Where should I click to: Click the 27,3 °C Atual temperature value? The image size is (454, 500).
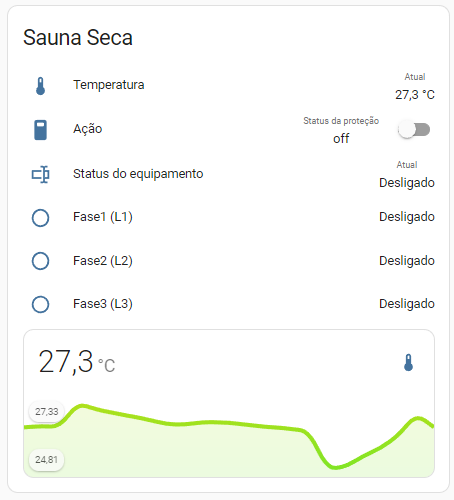pos(415,95)
